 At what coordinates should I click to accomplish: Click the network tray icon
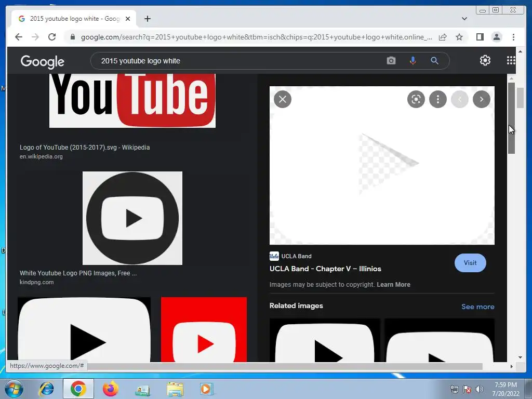454,389
